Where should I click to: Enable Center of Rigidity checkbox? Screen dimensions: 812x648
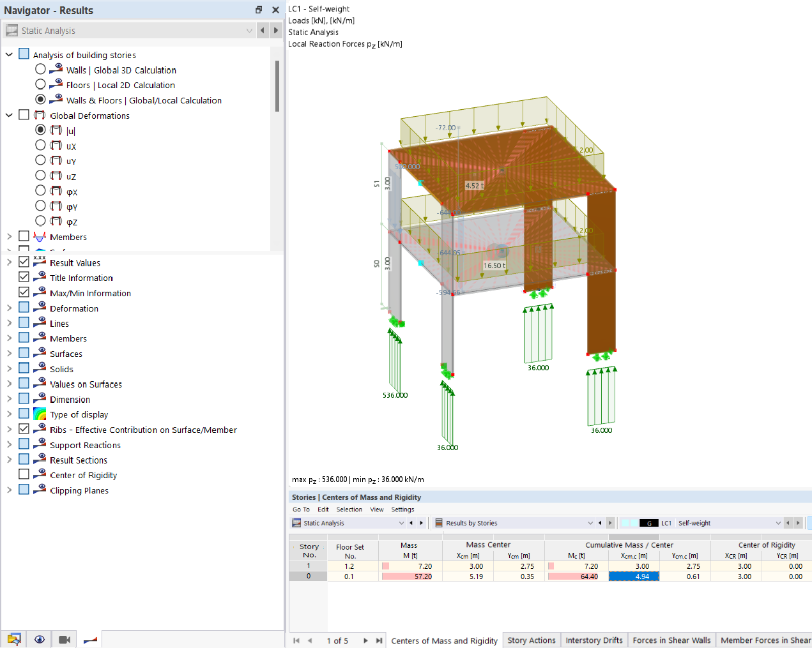[24, 474]
